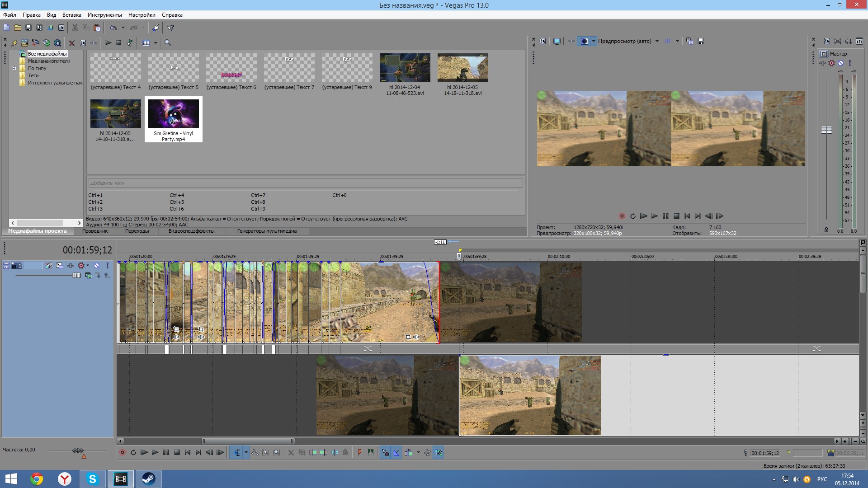The height and width of the screenshot is (488, 868).
Task: Remove selected media with red X icon
Action: coord(72,43)
